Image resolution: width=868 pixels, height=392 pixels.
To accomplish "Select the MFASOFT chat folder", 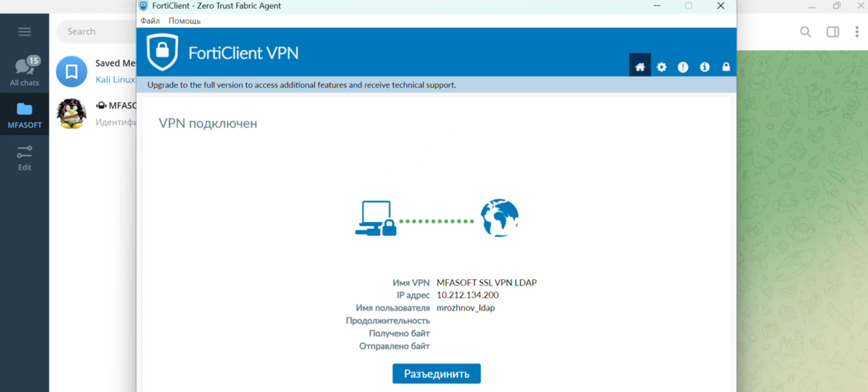I will [x=25, y=115].
